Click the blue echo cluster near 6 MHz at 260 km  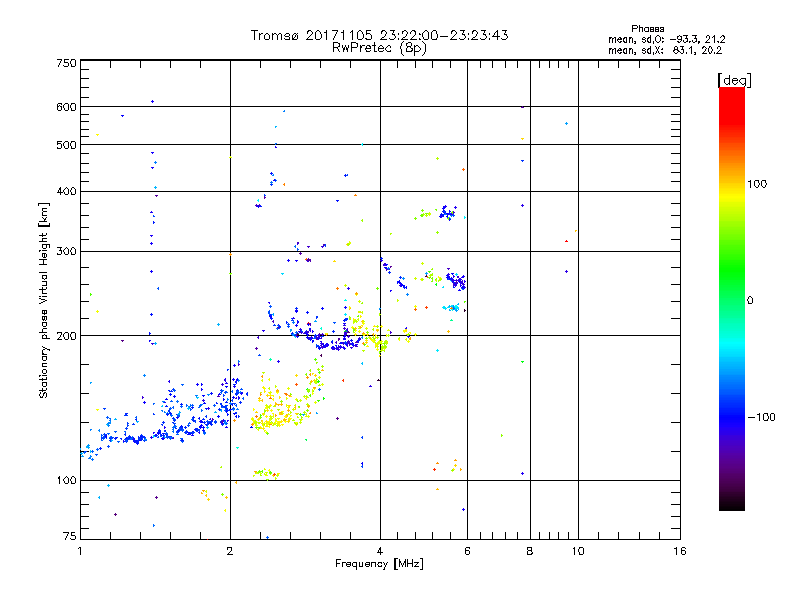point(456,280)
